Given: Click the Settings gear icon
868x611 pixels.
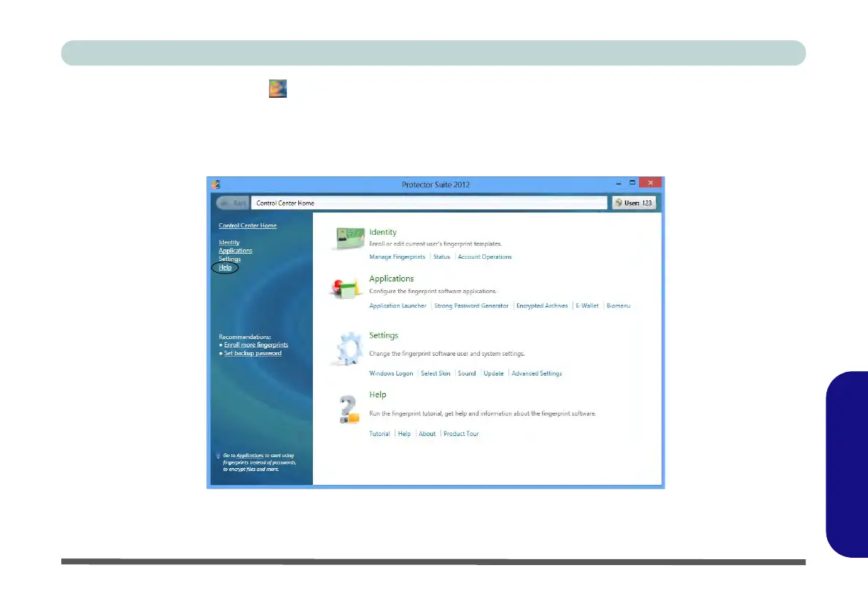Looking at the screenshot, I should pyautogui.click(x=349, y=349).
